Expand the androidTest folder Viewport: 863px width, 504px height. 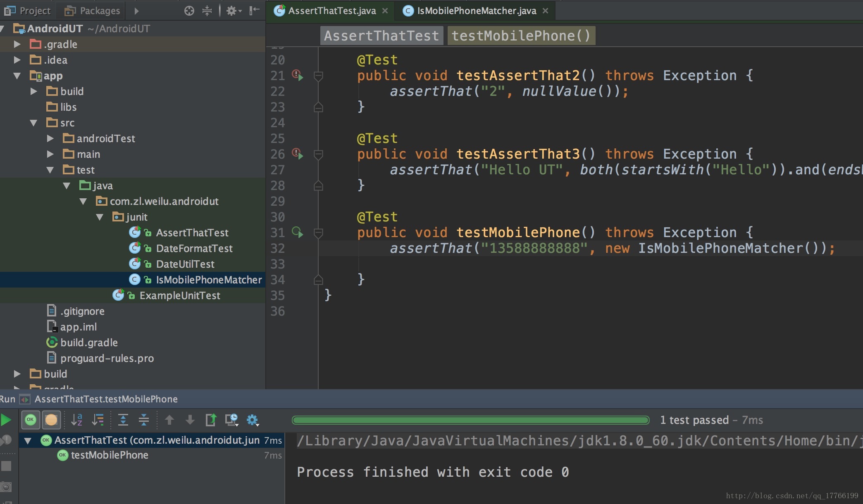(50, 138)
